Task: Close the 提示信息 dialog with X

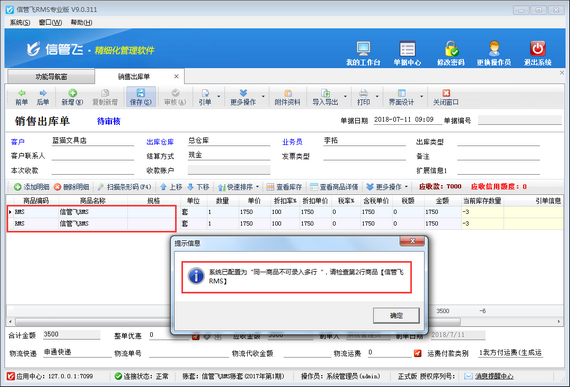Action: point(412,241)
